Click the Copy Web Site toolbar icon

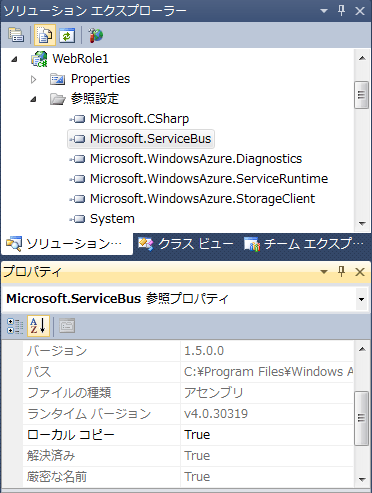[x=96, y=35]
